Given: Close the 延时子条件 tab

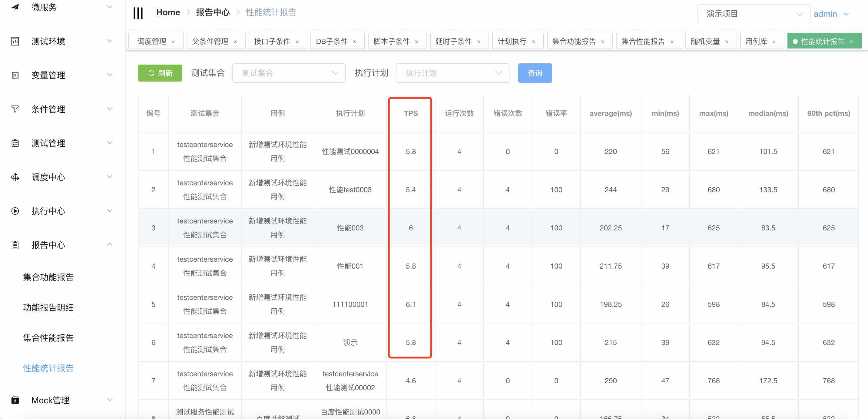Looking at the screenshot, I should coord(479,42).
